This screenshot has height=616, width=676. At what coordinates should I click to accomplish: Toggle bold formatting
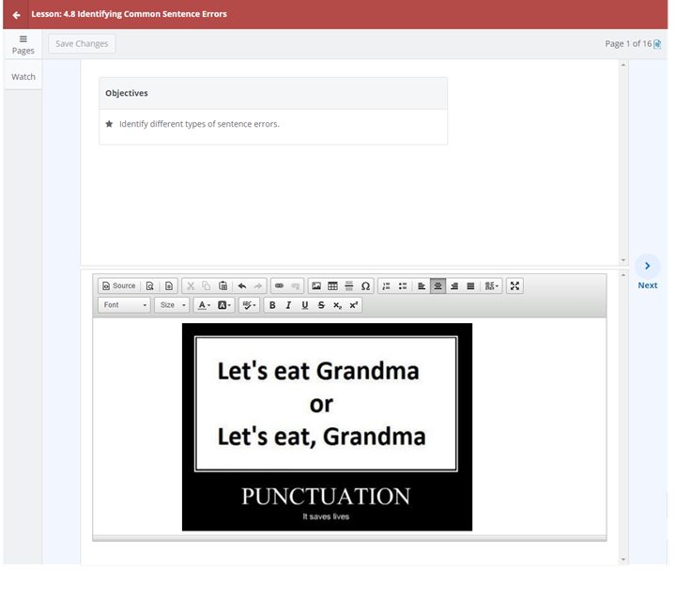(272, 305)
